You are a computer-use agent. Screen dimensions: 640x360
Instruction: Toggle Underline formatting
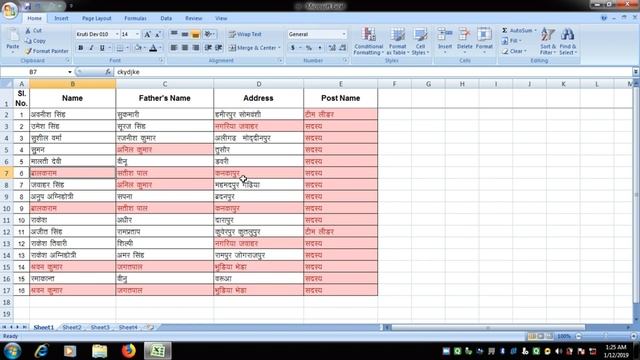(102, 48)
